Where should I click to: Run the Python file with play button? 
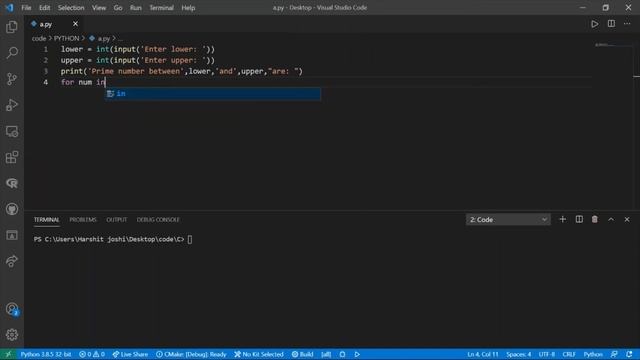click(x=595, y=24)
